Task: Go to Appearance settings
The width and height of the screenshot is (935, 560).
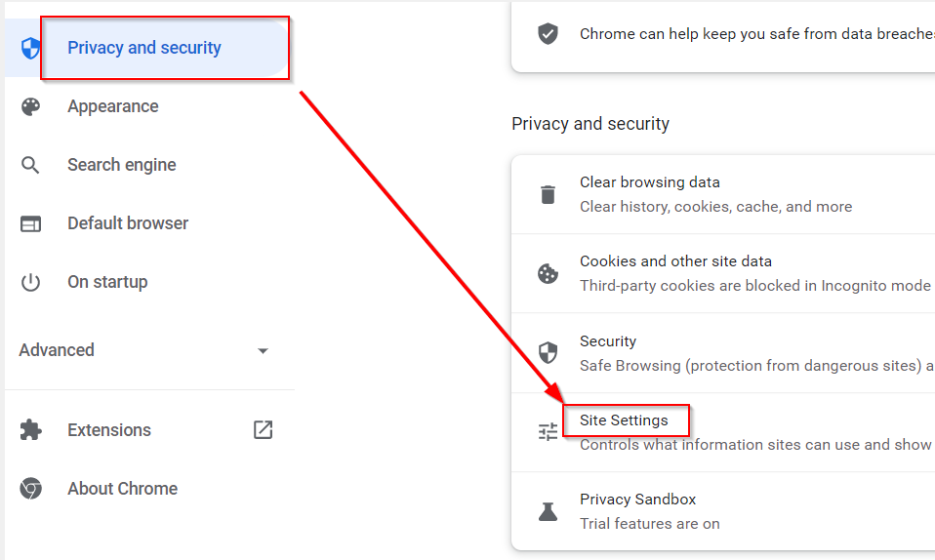Action: pos(112,106)
